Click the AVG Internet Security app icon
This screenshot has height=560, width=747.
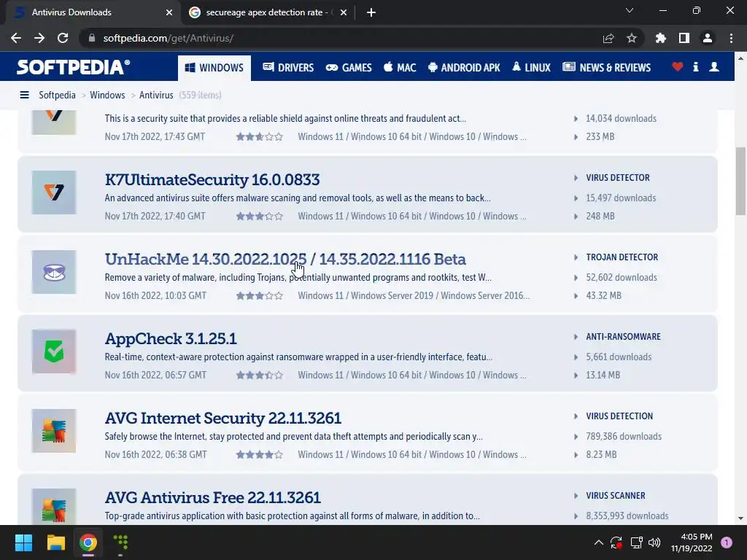point(54,431)
